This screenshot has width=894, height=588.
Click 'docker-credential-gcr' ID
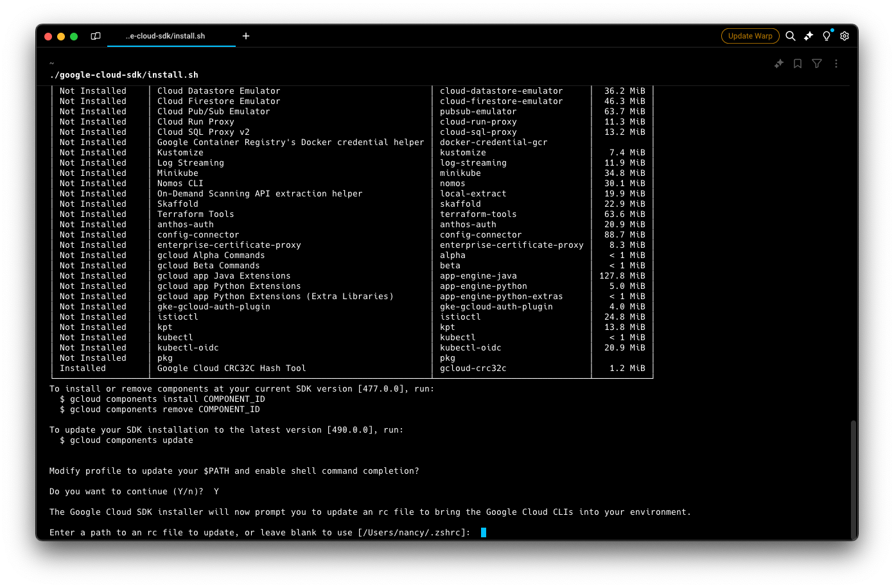(x=493, y=143)
